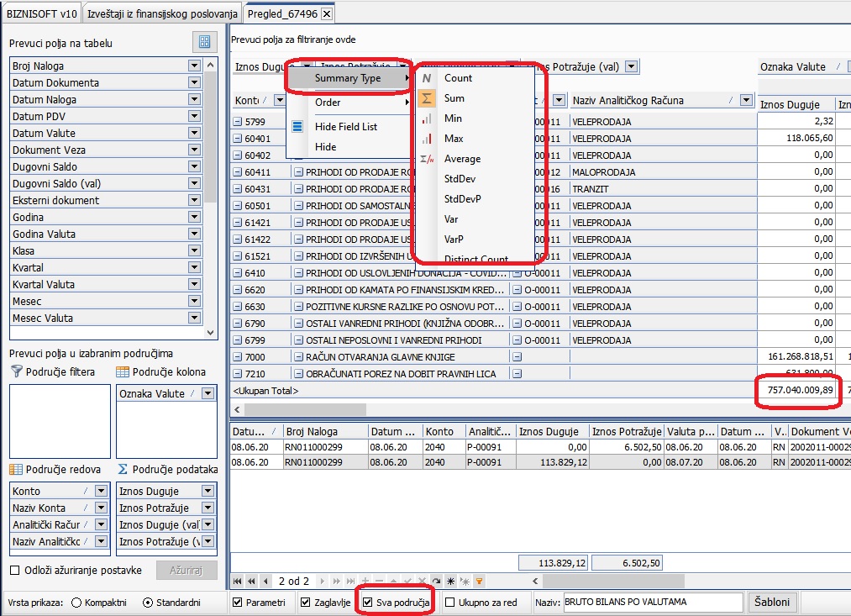Open Konto column header filter dropdown
The image size is (851, 616).
[280, 100]
